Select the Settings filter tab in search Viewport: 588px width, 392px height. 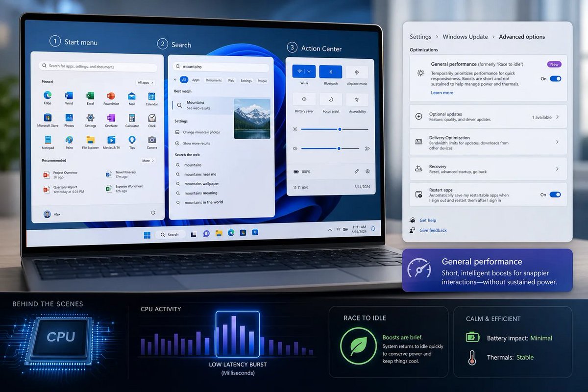246,81
